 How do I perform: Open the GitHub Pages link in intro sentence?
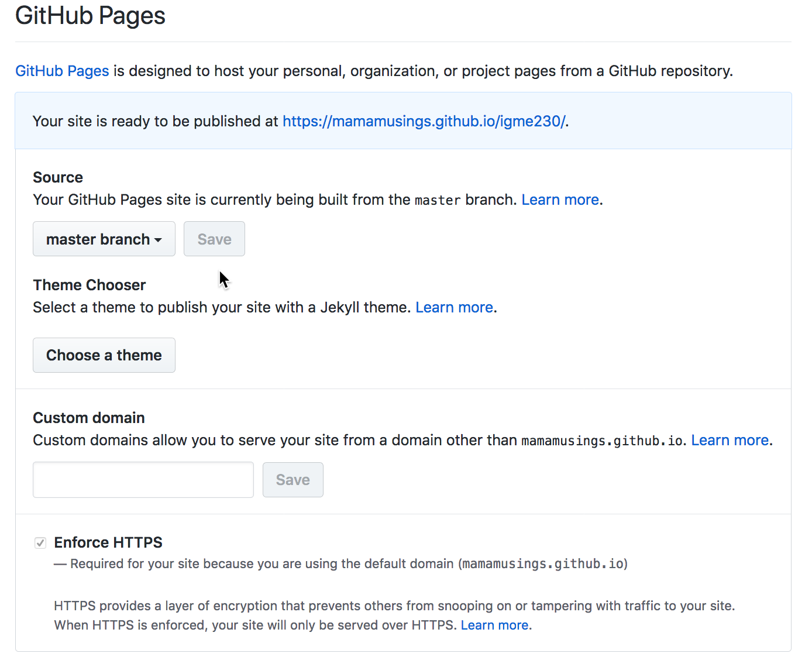pos(62,71)
